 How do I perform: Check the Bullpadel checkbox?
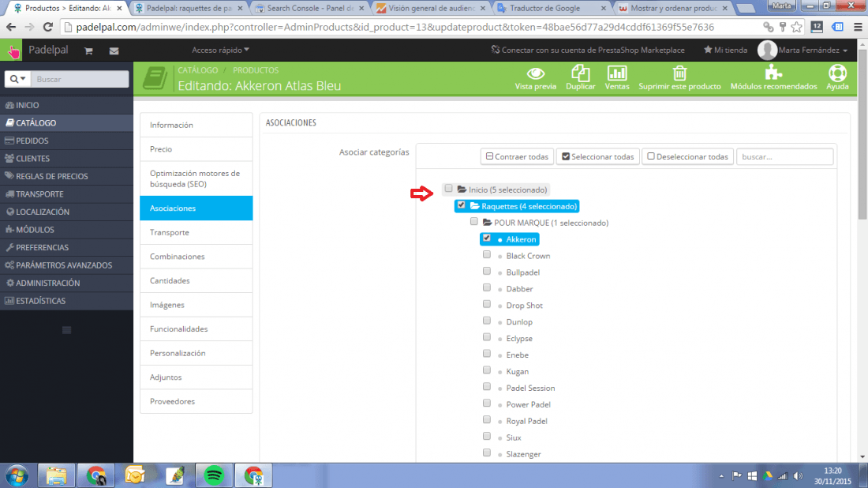coord(487,272)
